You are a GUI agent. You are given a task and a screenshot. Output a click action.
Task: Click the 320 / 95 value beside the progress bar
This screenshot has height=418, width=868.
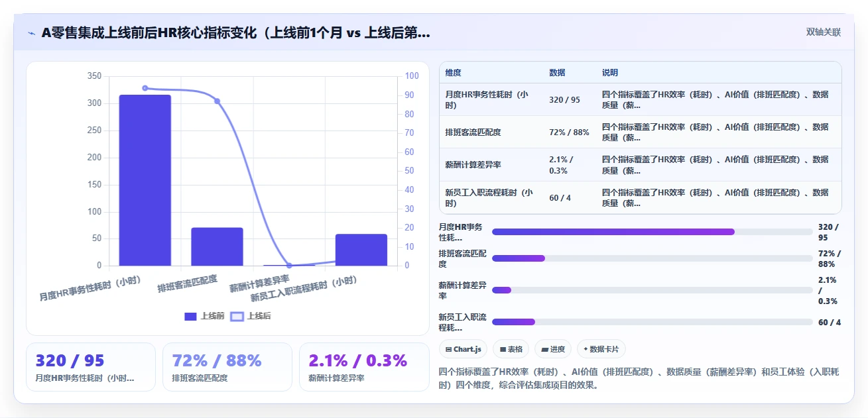coord(828,232)
